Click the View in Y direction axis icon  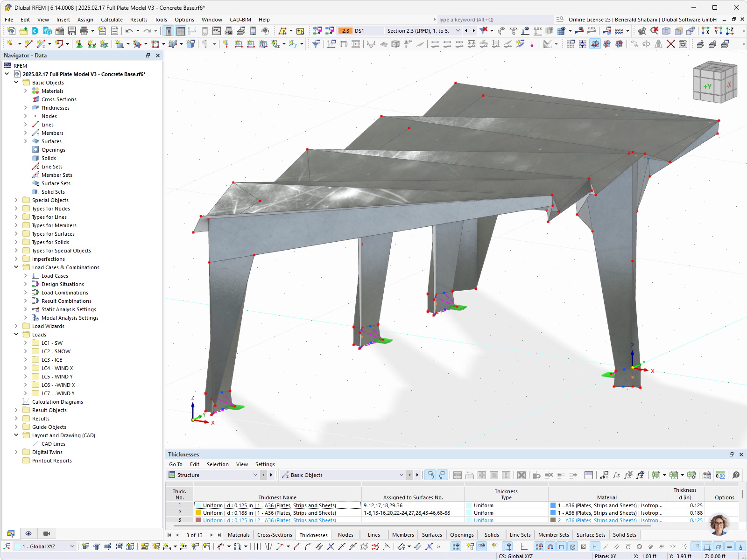pyautogui.click(x=718, y=31)
